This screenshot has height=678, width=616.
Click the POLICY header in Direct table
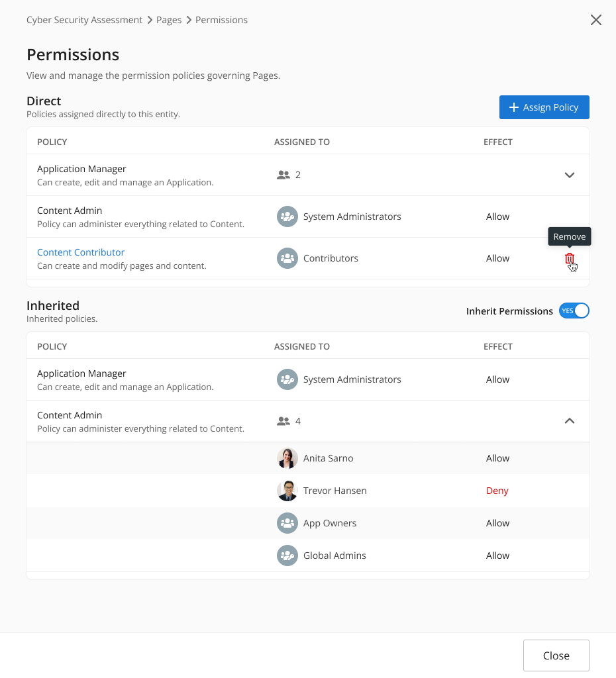click(52, 142)
